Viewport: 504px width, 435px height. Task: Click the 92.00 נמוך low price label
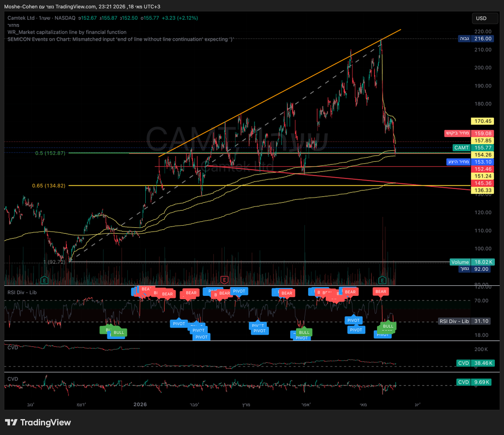475,269
